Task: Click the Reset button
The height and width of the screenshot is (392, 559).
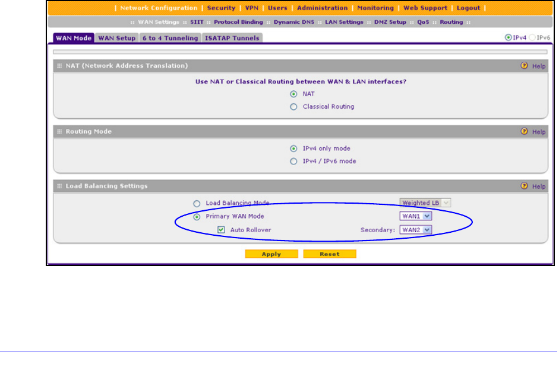Action: (330, 254)
